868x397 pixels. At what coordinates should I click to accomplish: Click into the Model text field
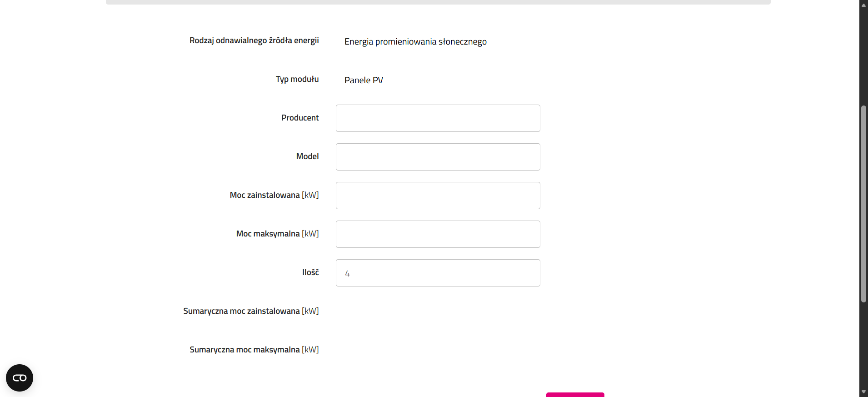point(438,157)
